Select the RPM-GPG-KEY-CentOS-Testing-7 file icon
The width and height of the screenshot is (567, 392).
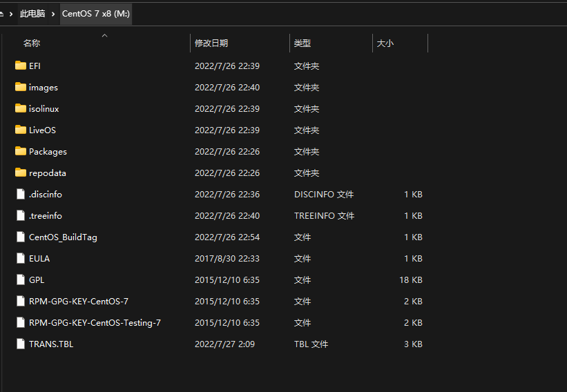[21, 322]
